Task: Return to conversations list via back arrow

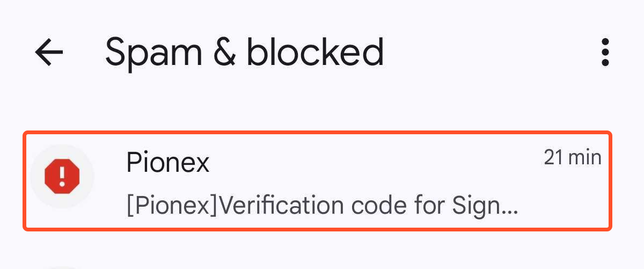Action: tap(49, 52)
